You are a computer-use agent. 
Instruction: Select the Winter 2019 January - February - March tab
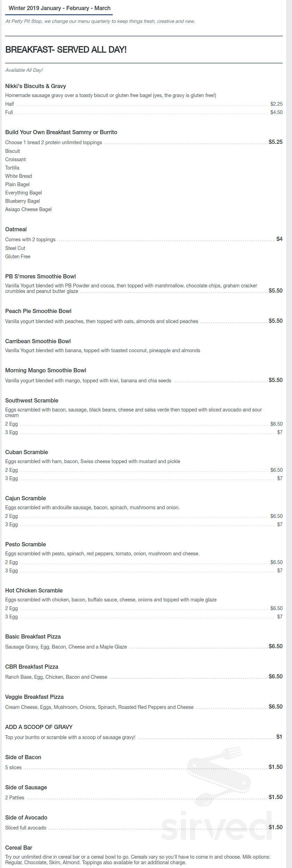click(x=59, y=8)
